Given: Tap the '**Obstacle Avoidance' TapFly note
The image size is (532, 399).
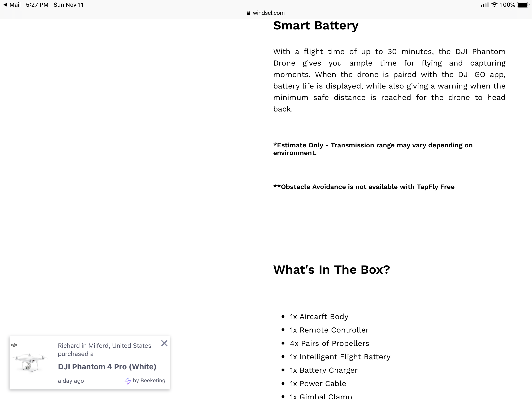Looking at the screenshot, I should pos(364,187).
